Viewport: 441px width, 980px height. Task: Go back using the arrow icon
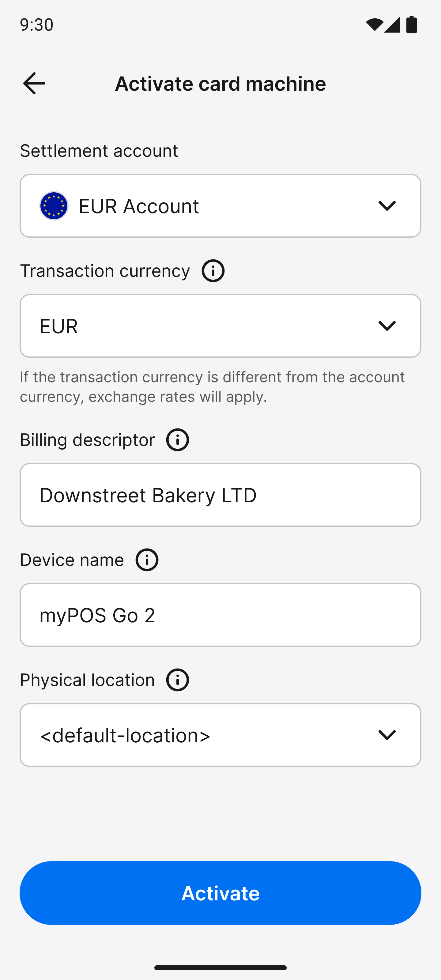[34, 83]
